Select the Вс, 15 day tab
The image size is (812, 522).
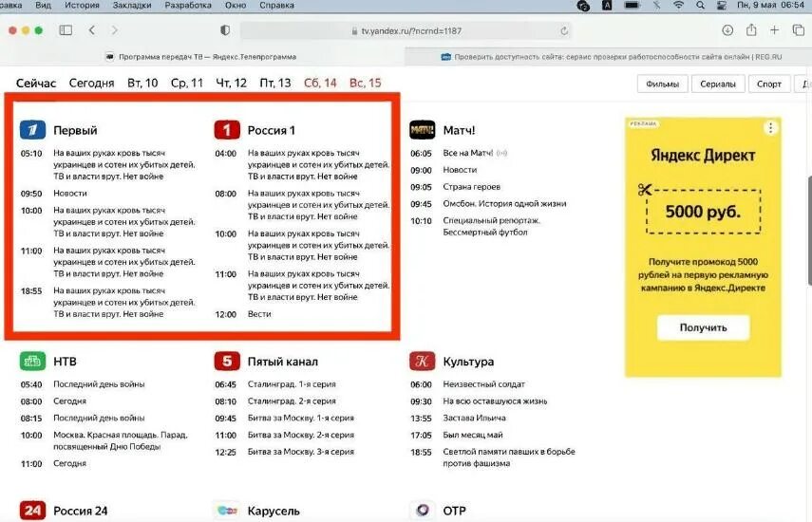[365, 83]
